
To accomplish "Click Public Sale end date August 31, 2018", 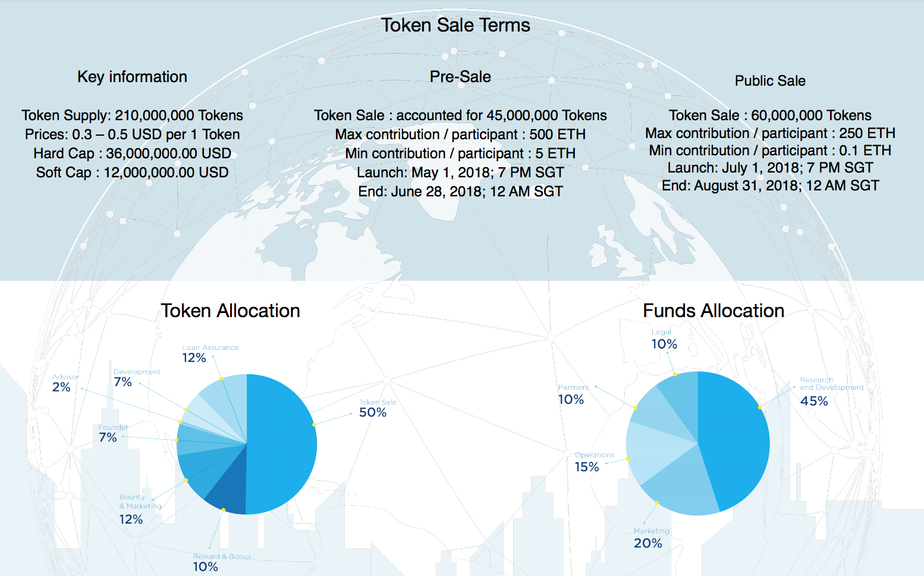I will tap(770, 186).
